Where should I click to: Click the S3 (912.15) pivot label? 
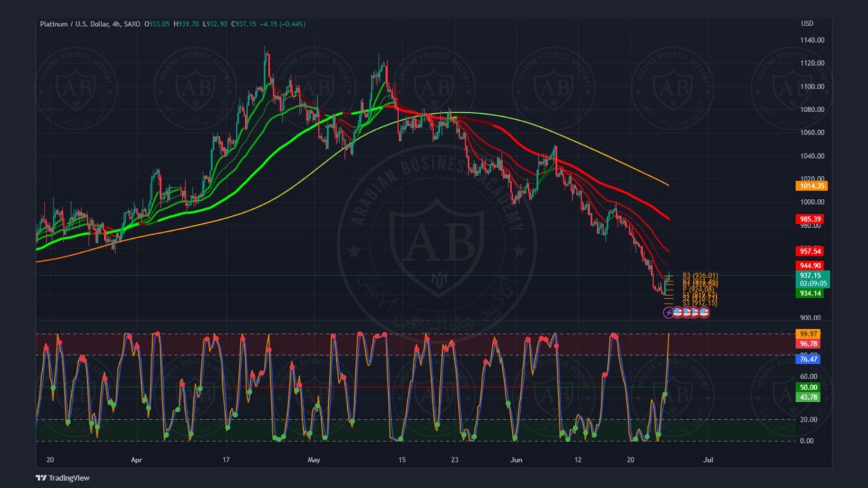click(x=700, y=303)
